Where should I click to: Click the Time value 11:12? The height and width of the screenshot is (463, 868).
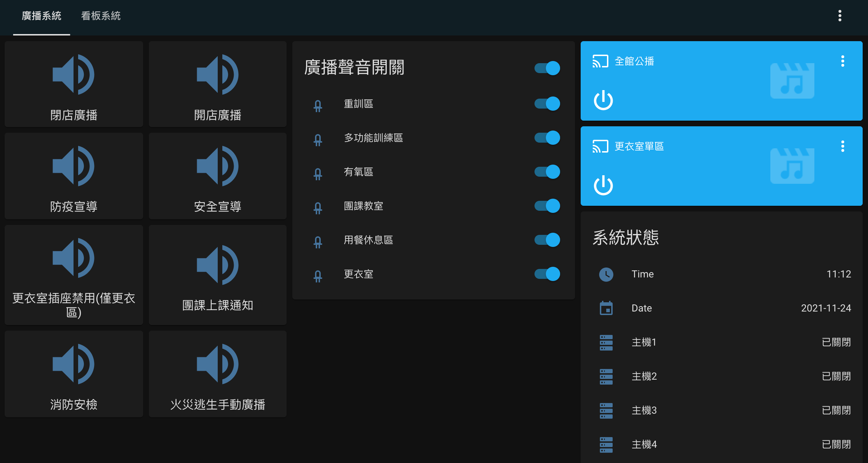839,274
